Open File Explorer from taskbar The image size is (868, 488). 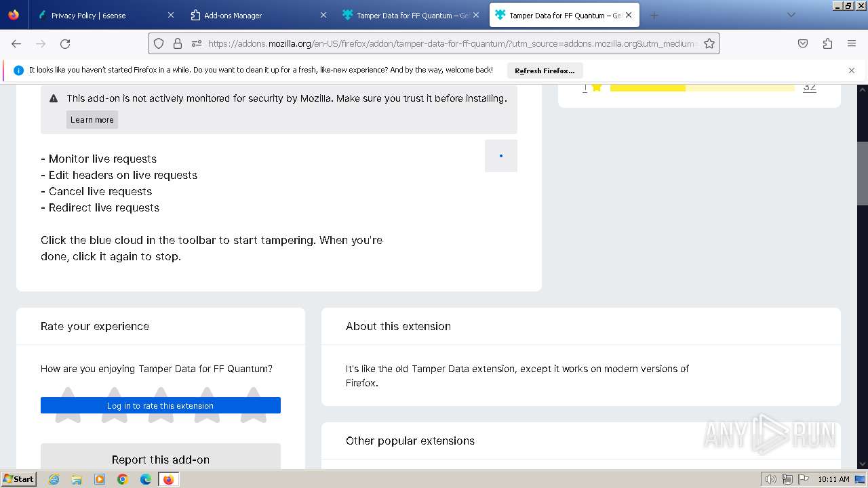click(x=77, y=479)
